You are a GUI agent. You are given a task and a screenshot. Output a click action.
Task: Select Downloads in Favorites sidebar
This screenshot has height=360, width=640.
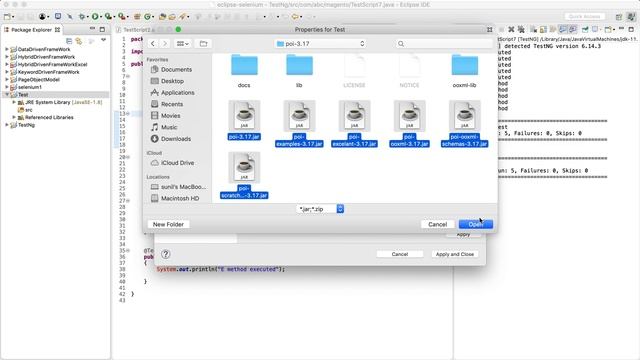tap(176, 139)
